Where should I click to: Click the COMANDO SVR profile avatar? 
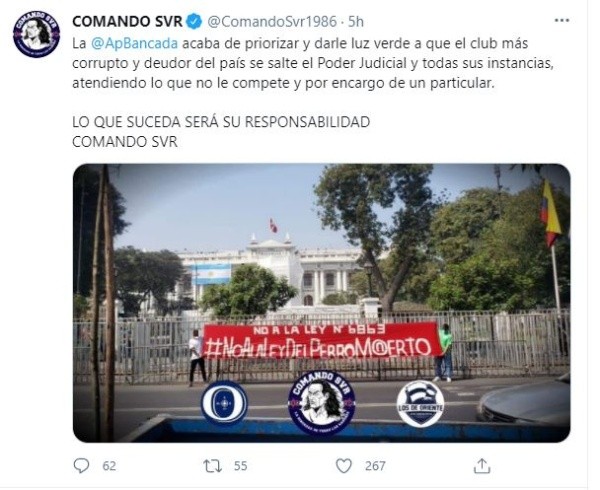(x=36, y=34)
